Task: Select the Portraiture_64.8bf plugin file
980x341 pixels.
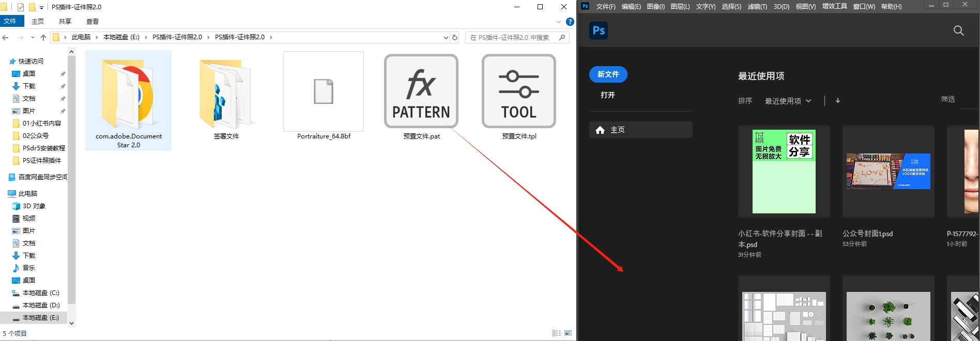Action: 324,92
